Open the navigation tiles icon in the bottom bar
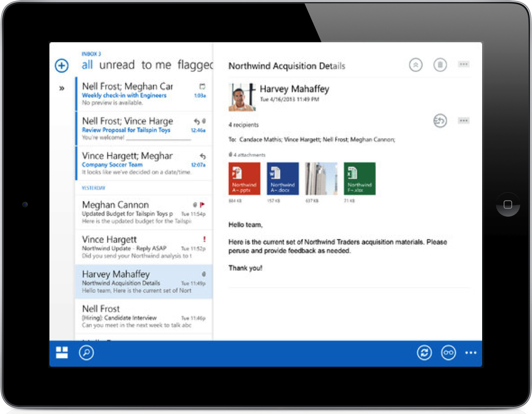The height and width of the screenshot is (414, 532). pos(62,353)
